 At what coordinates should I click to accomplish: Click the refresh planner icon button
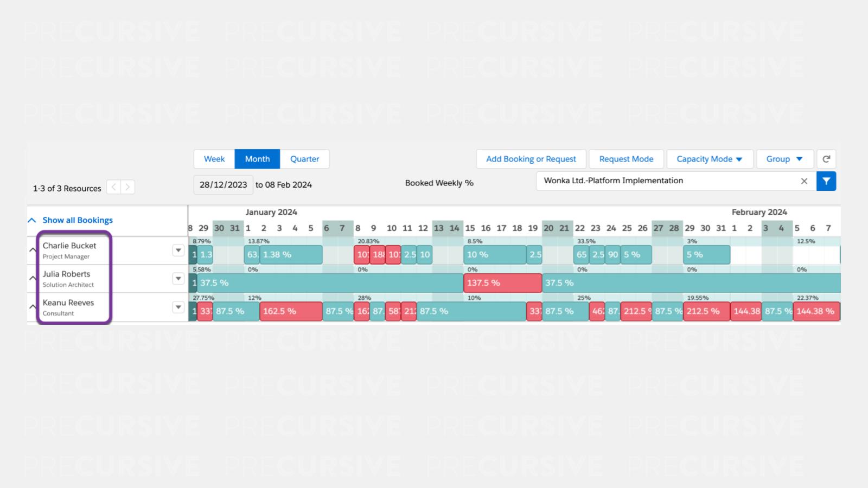click(x=826, y=159)
